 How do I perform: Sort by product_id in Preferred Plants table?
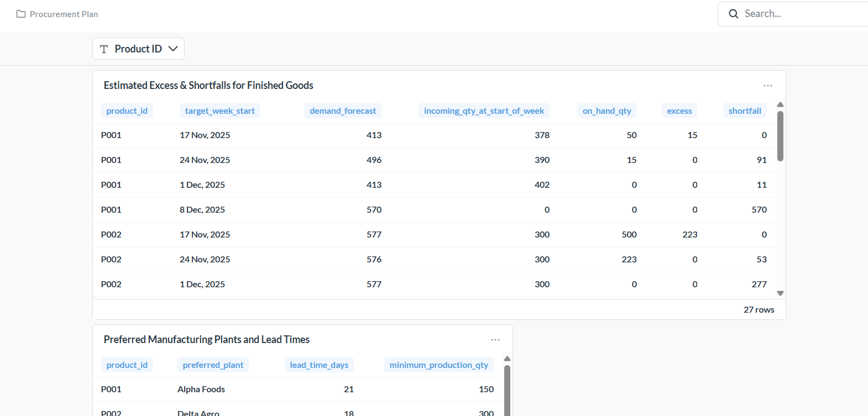[127, 365]
